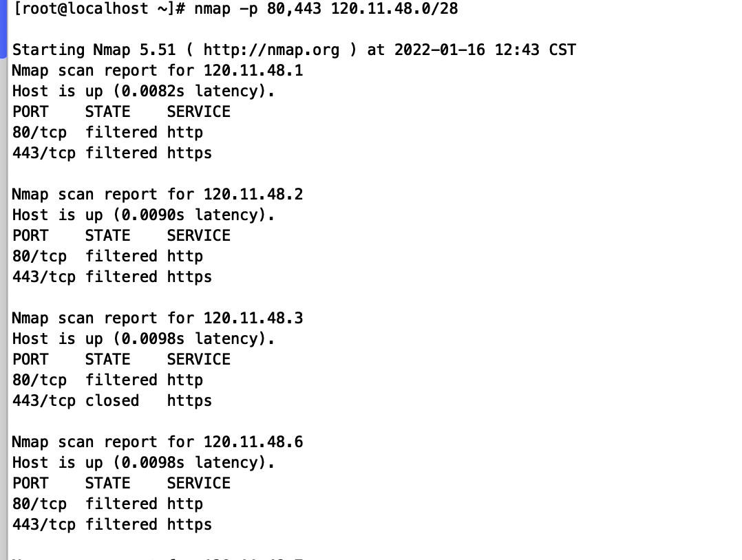
Task: Click the SERVICE column header under host 120.11.48.6
Action: tap(198, 483)
